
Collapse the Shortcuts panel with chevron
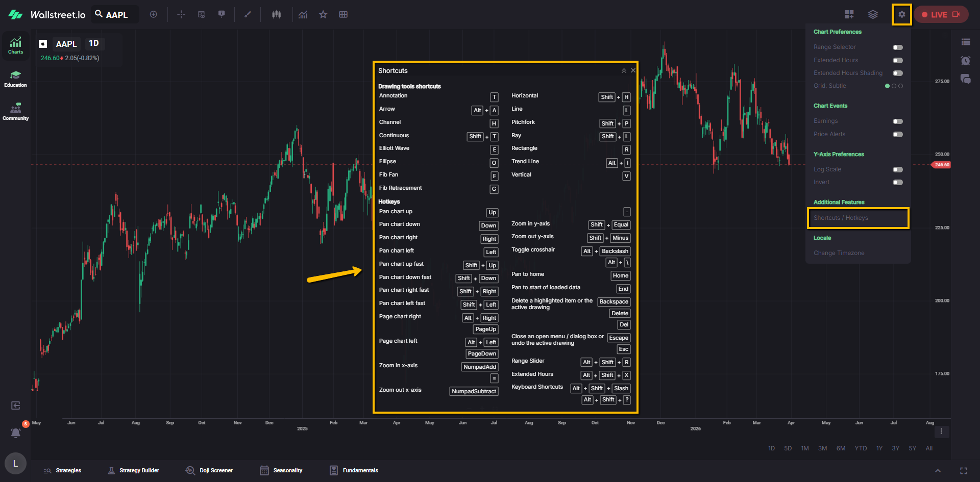624,71
